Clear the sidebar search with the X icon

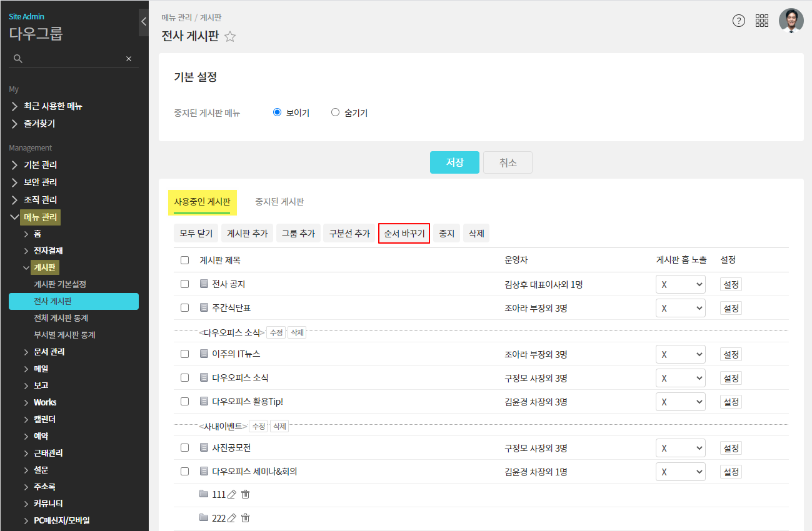[129, 59]
